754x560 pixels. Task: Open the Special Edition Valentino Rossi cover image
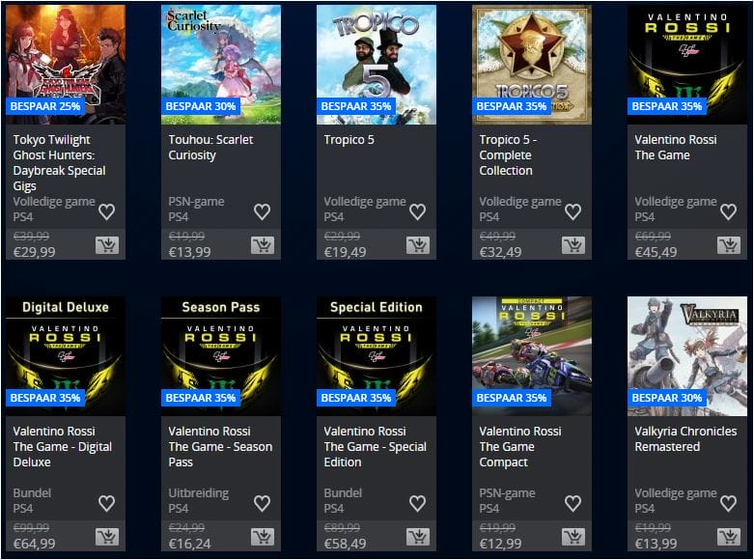[377, 356]
